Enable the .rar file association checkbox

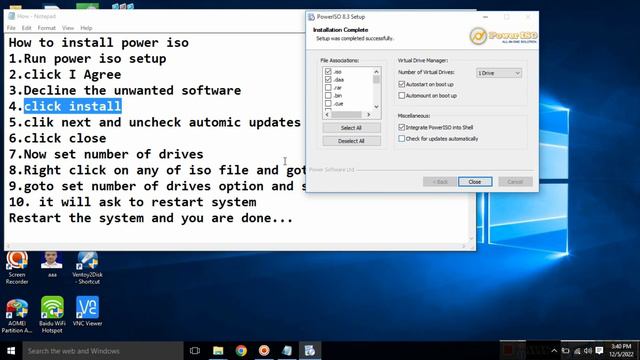point(328,87)
